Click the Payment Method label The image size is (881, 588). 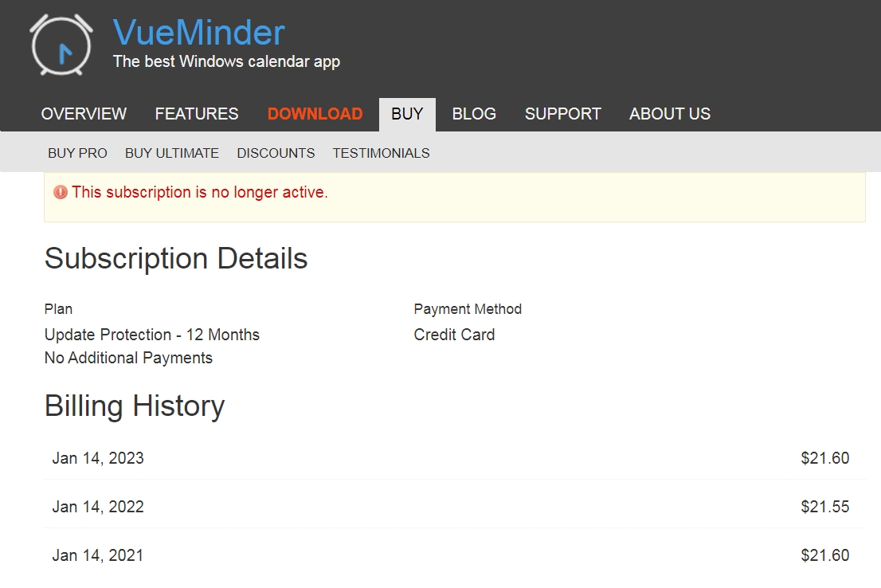tap(468, 309)
